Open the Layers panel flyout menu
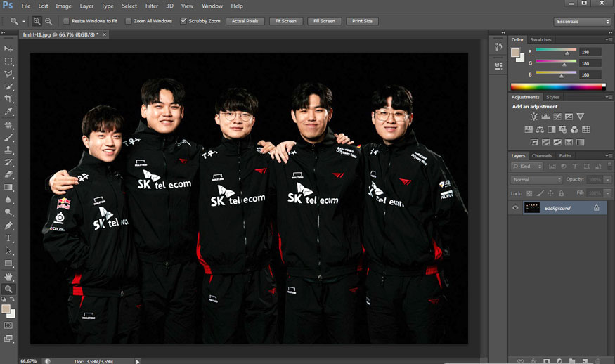Screen dimensions: 615x364 coord(609,156)
